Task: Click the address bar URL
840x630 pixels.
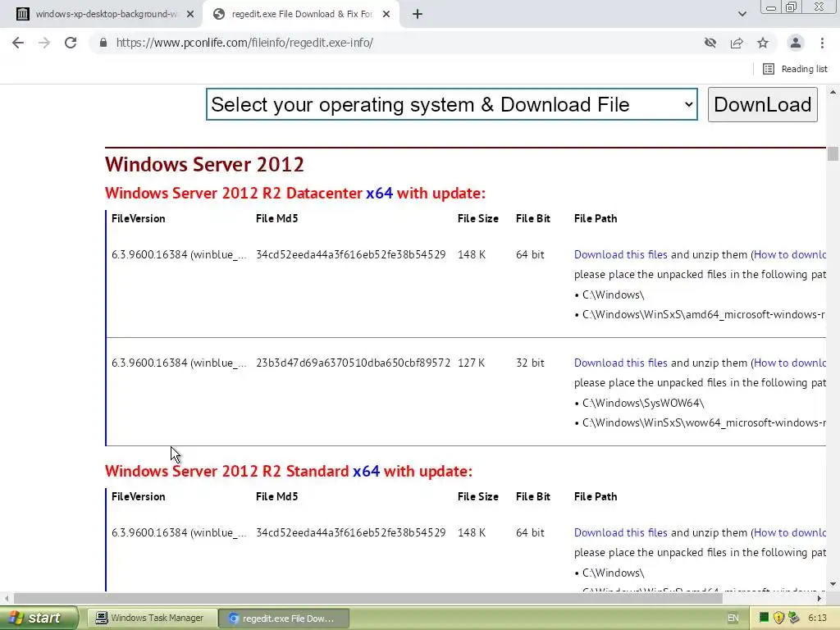Action: click(244, 43)
